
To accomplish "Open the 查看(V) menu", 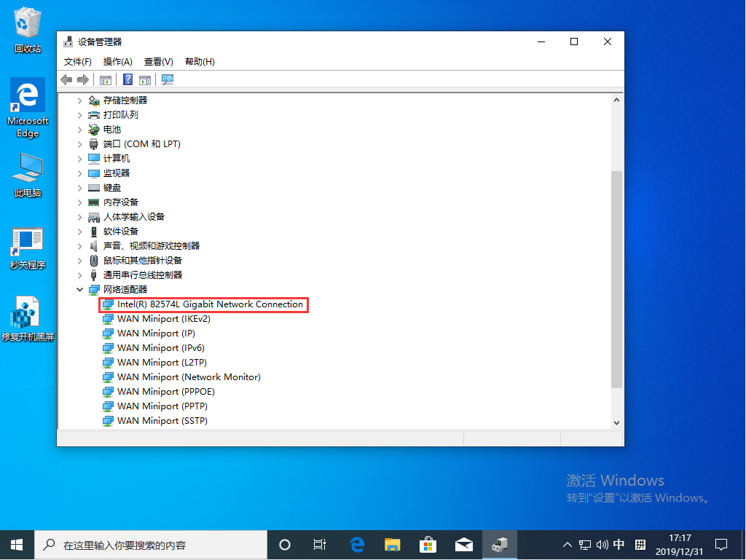I will (157, 61).
